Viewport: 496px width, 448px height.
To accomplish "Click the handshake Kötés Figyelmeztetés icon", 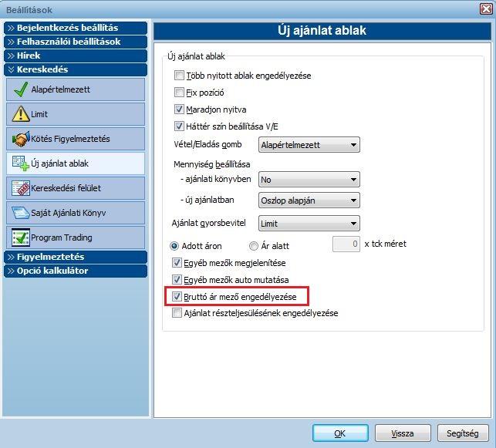I will 21,139.
